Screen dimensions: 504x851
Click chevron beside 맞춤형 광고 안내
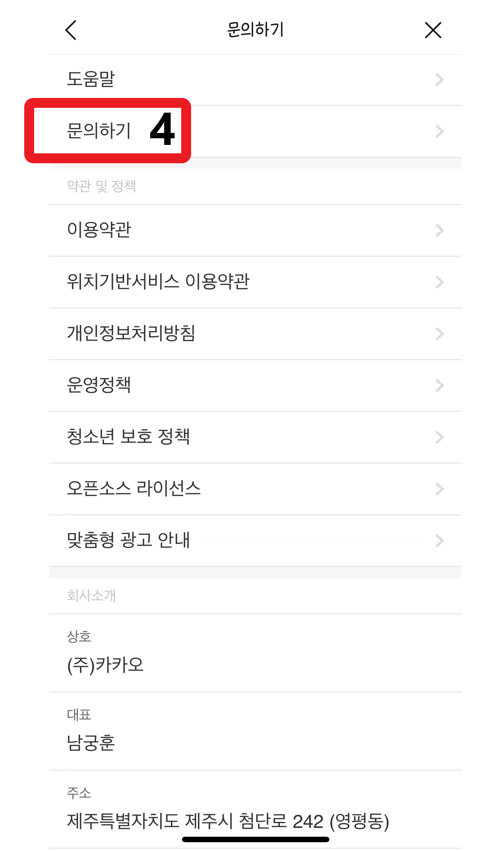[x=439, y=541]
